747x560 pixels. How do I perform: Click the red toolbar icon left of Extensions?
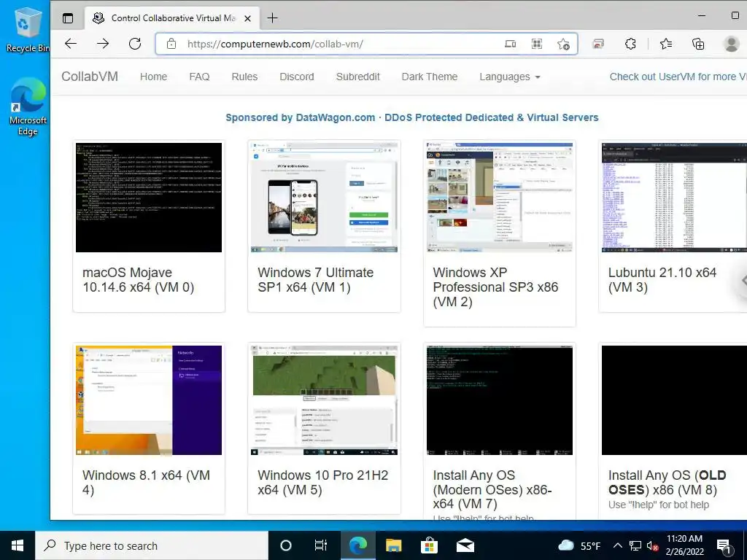(598, 44)
